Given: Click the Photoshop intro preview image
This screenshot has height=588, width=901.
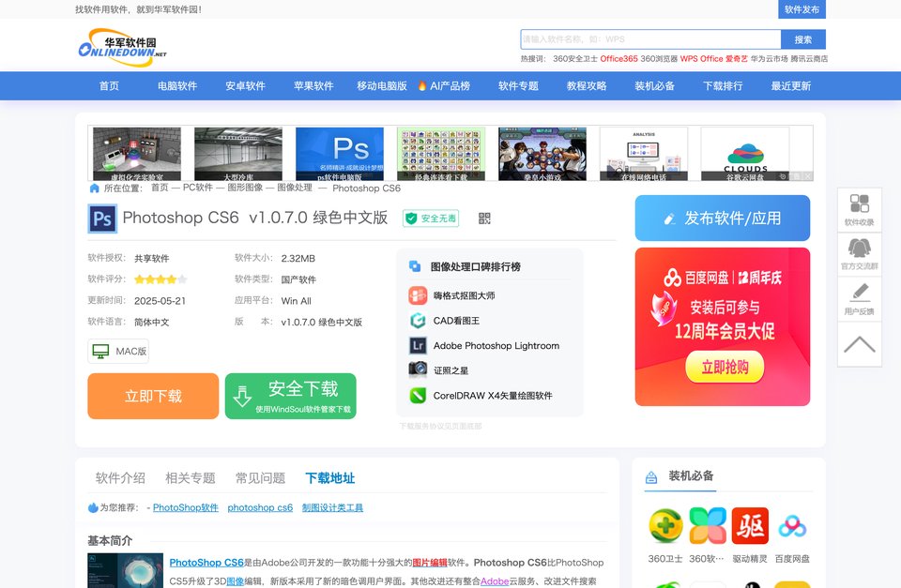Looking at the screenshot, I should (x=125, y=570).
